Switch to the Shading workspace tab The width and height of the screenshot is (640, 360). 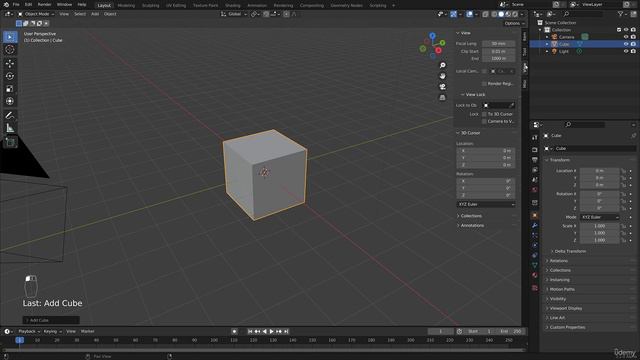coord(233,5)
